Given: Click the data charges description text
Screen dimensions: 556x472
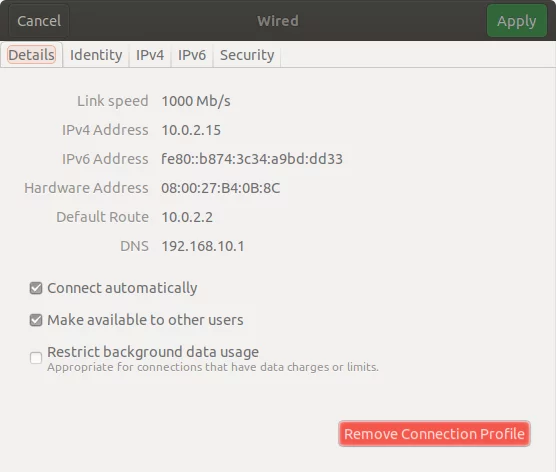Looking at the screenshot, I should [213, 367].
